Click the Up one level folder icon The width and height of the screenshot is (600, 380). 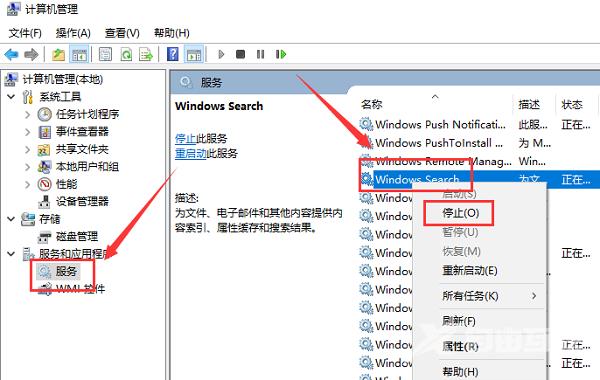pos(58,54)
